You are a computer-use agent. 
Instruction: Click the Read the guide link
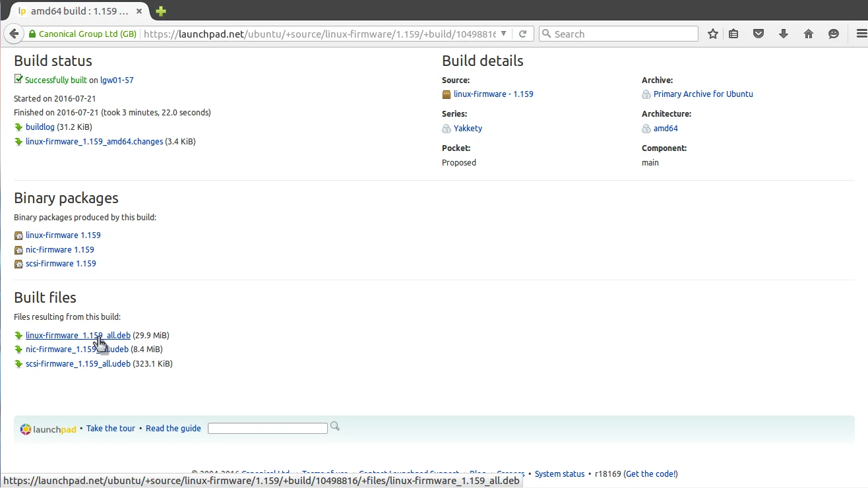click(x=173, y=429)
